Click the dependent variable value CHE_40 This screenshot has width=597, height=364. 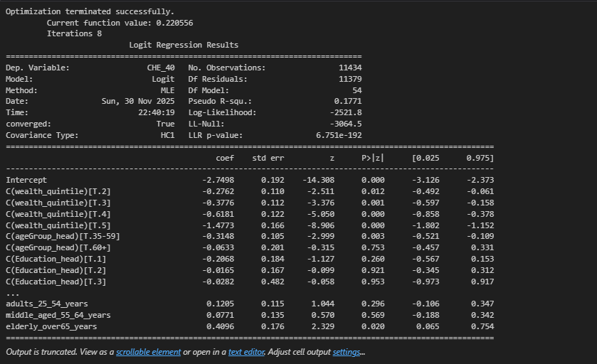tap(160, 68)
